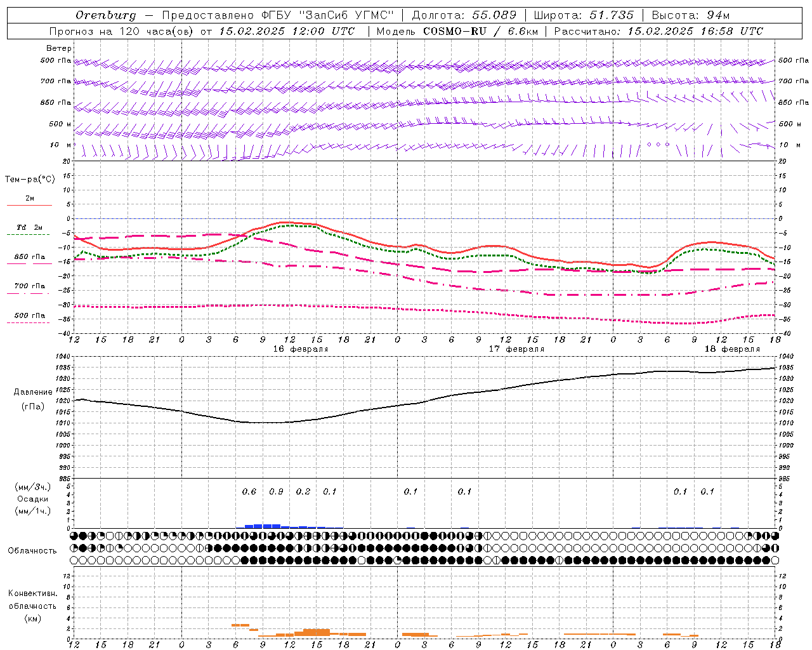Click the "0.6" precipitation value

pos(249,492)
